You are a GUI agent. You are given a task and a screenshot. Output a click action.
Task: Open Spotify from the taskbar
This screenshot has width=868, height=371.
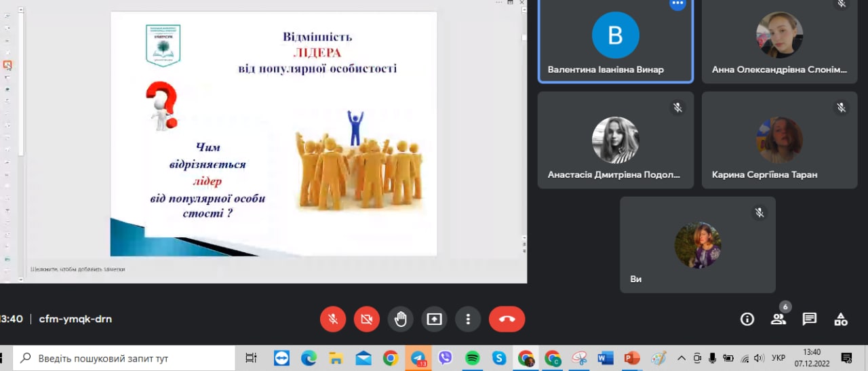pyautogui.click(x=473, y=358)
